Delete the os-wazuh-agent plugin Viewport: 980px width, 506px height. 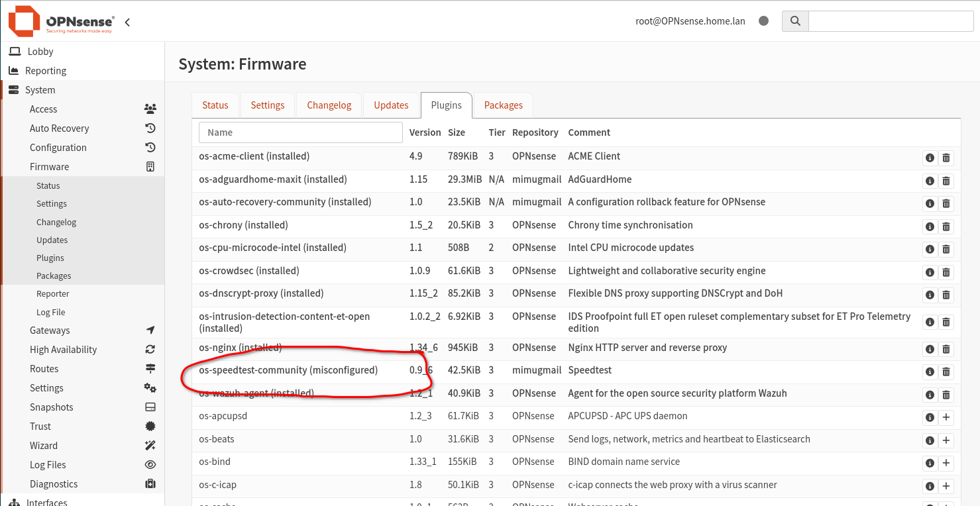(946, 395)
